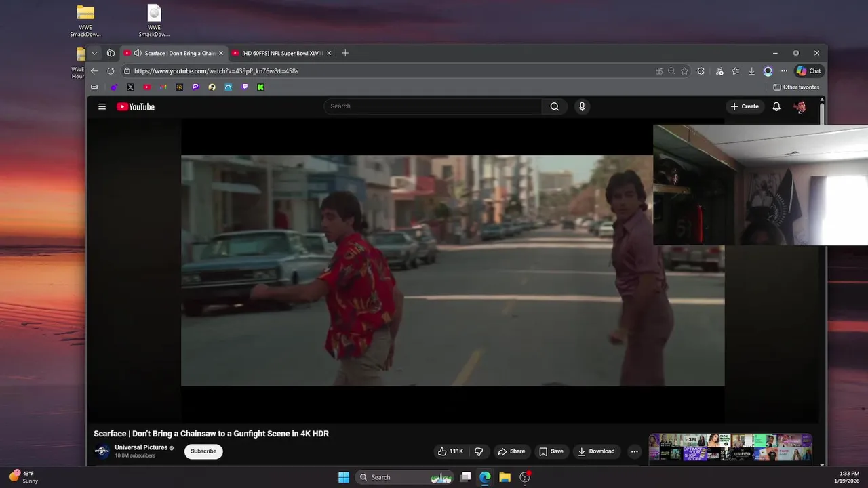Dislike the Scarface video

[479, 451]
